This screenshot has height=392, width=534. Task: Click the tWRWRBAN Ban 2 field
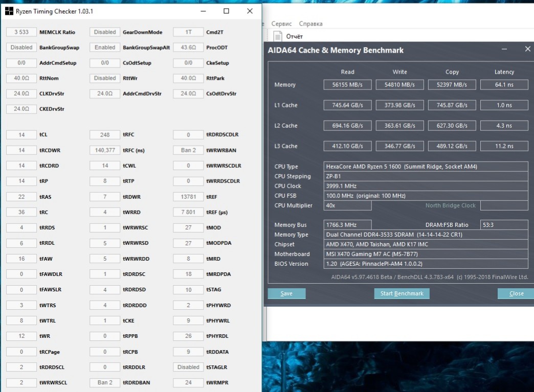[x=188, y=150]
